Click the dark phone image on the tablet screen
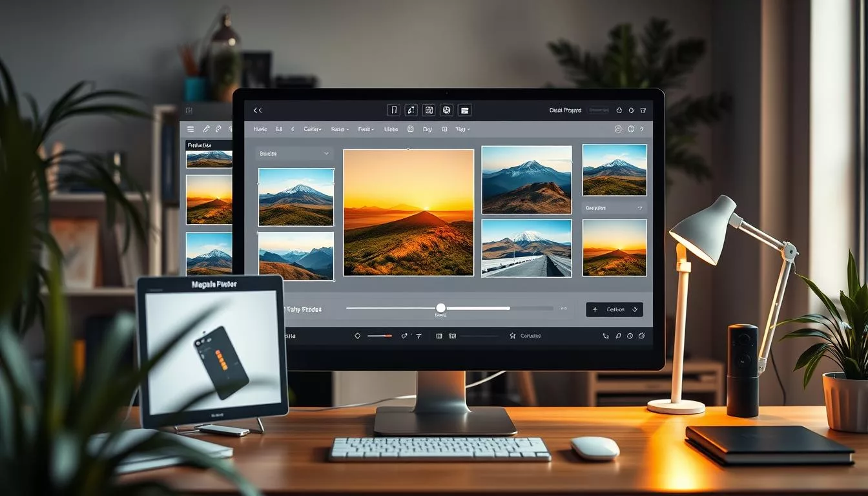The height and width of the screenshot is (496, 868). (x=221, y=362)
